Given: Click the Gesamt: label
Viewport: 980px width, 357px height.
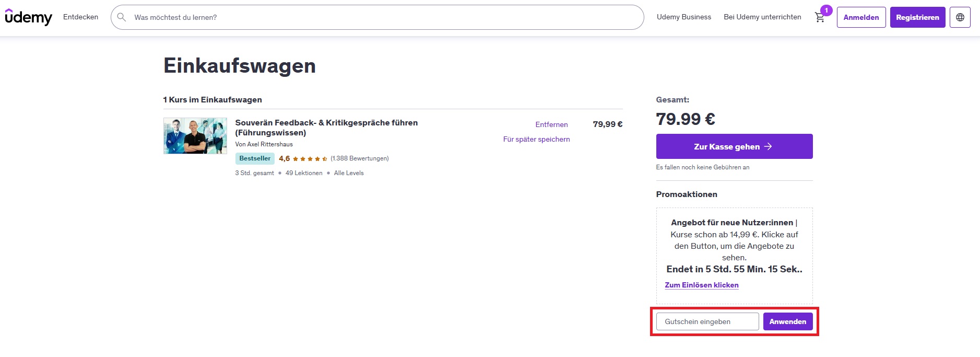Looking at the screenshot, I should click(x=672, y=100).
